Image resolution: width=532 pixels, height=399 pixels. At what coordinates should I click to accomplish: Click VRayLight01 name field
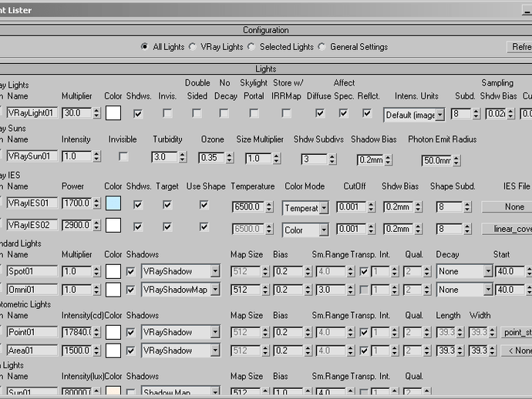coord(32,113)
